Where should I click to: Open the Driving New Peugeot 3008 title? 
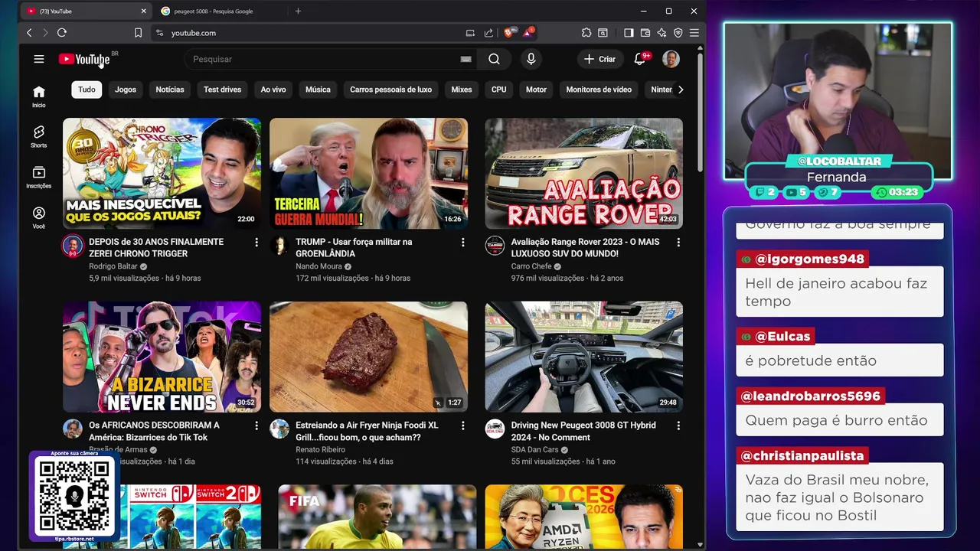583,431
